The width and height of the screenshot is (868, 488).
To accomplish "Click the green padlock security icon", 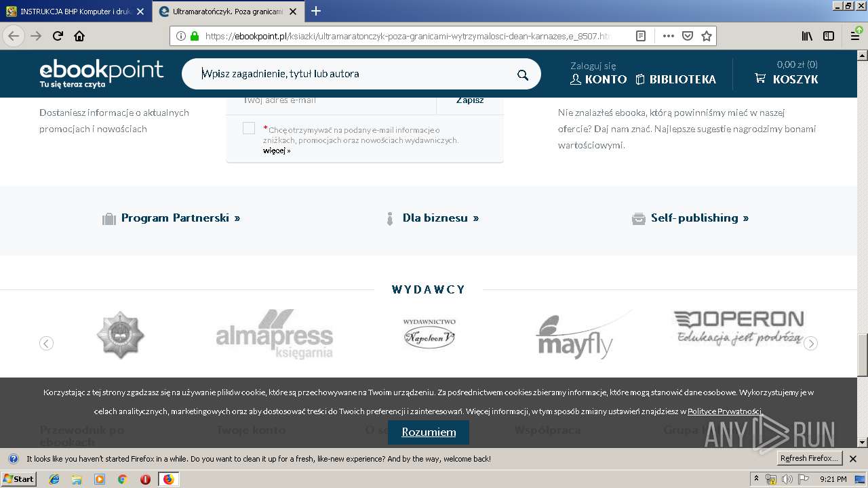I will tap(195, 36).
